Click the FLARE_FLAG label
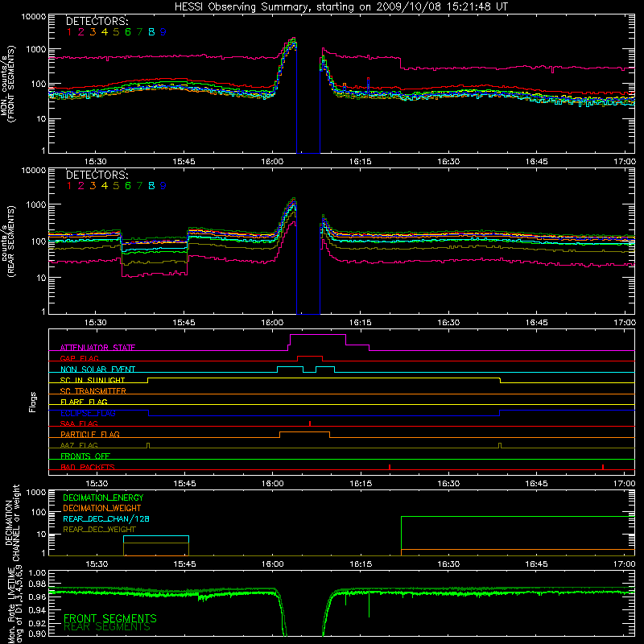The width and height of the screenshot is (644, 644). click(x=84, y=402)
